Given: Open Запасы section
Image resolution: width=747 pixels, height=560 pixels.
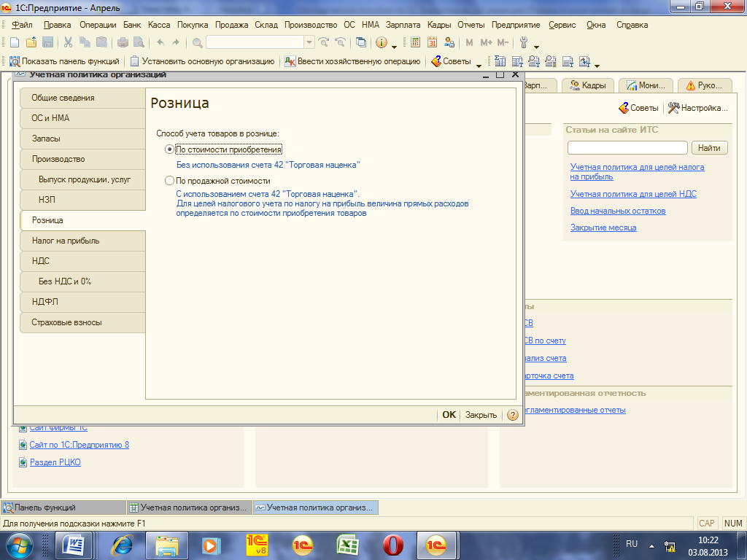Looking at the screenshot, I should click(83, 139).
